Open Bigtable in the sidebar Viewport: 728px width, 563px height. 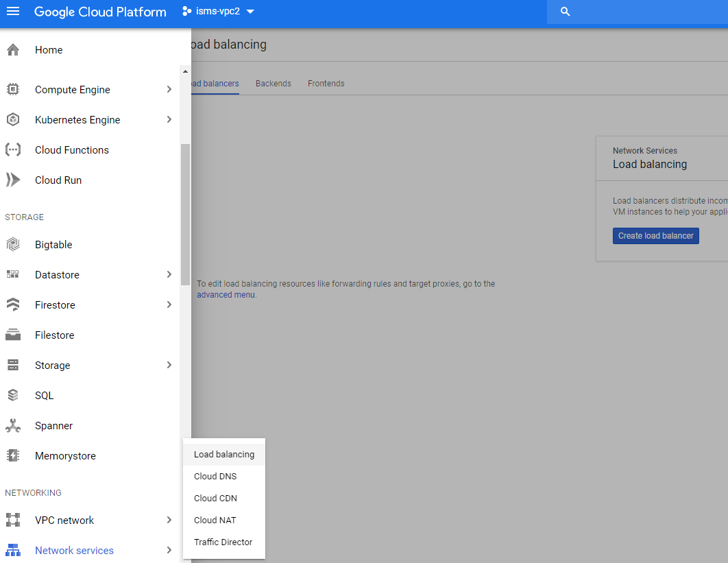(x=54, y=244)
